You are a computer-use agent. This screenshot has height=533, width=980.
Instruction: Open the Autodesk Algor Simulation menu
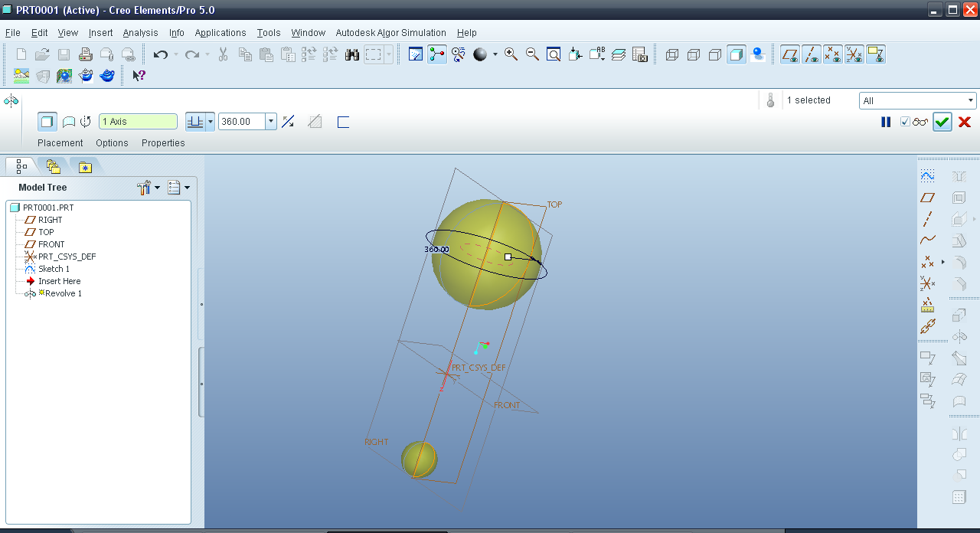(390, 33)
